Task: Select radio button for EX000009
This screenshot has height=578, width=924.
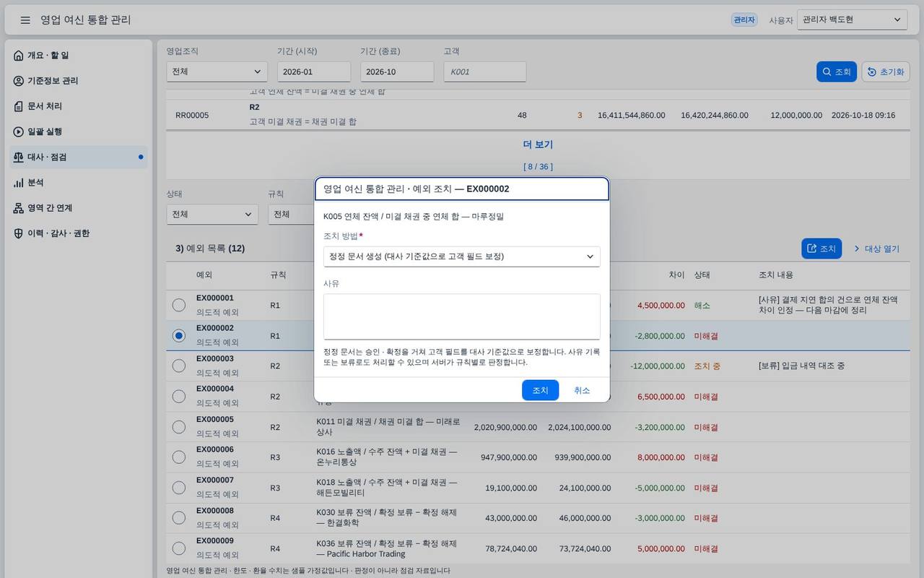Action: pos(179,548)
